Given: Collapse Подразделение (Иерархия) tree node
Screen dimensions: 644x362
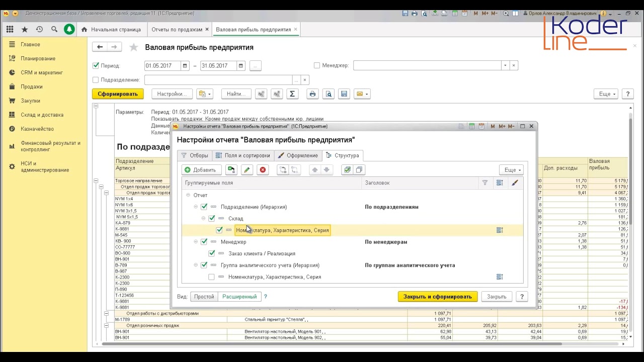Looking at the screenshot, I should click(x=196, y=207).
